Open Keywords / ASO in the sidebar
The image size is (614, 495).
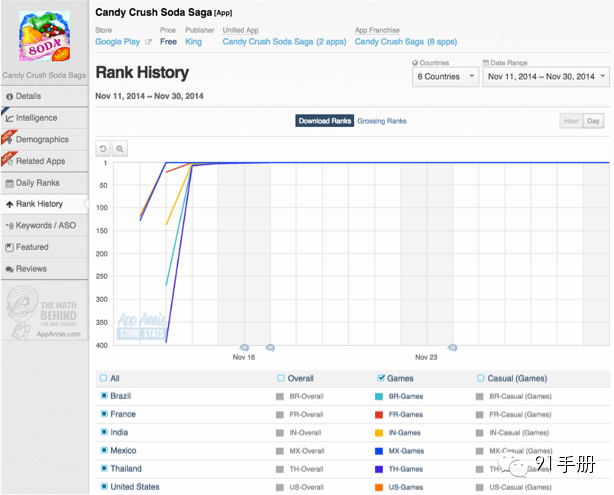(44, 226)
